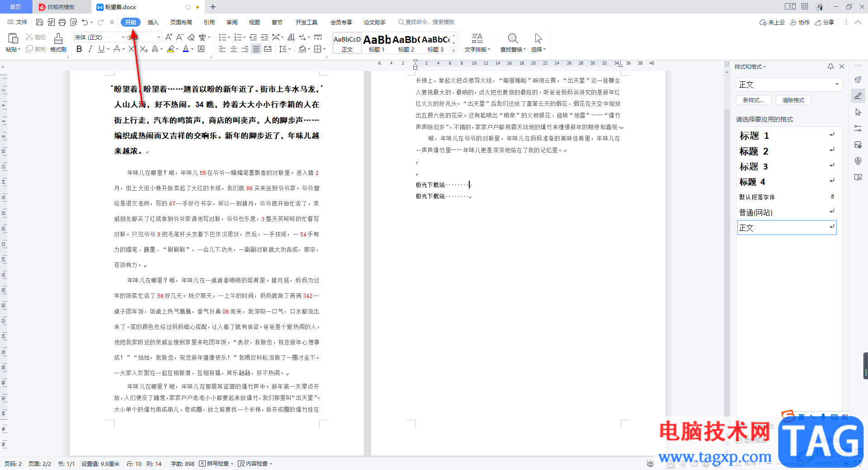This screenshot has height=470, width=868.
Task: Click the 分享 (Share) button
Action: (x=825, y=22)
